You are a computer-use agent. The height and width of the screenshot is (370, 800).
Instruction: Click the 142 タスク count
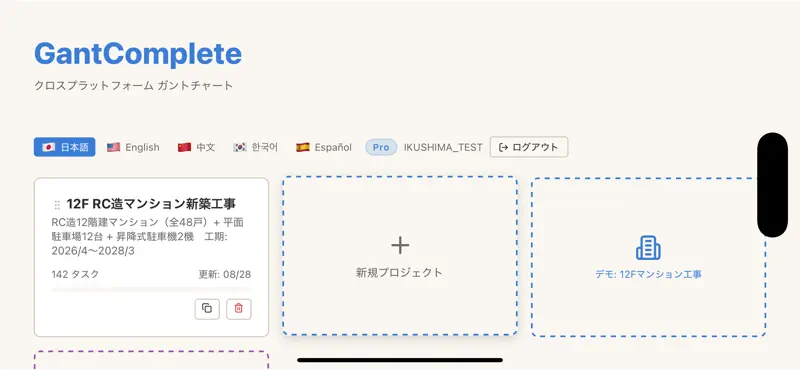[76, 275]
